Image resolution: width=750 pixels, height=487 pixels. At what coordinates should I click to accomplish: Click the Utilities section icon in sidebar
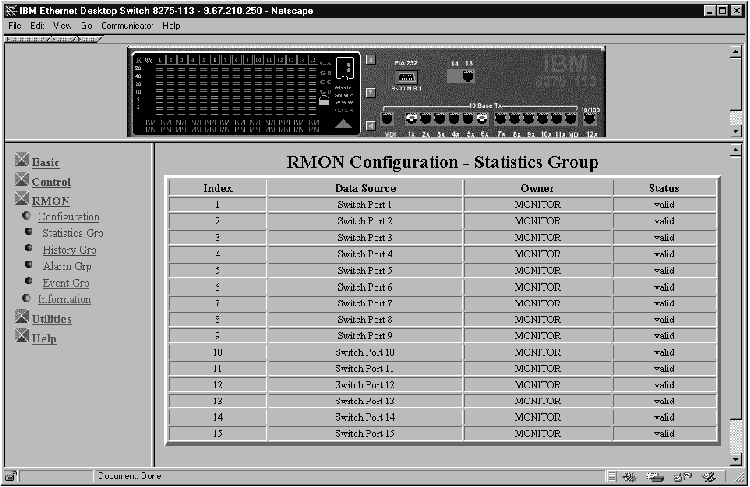pyautogui.click(x=22, y=318)
